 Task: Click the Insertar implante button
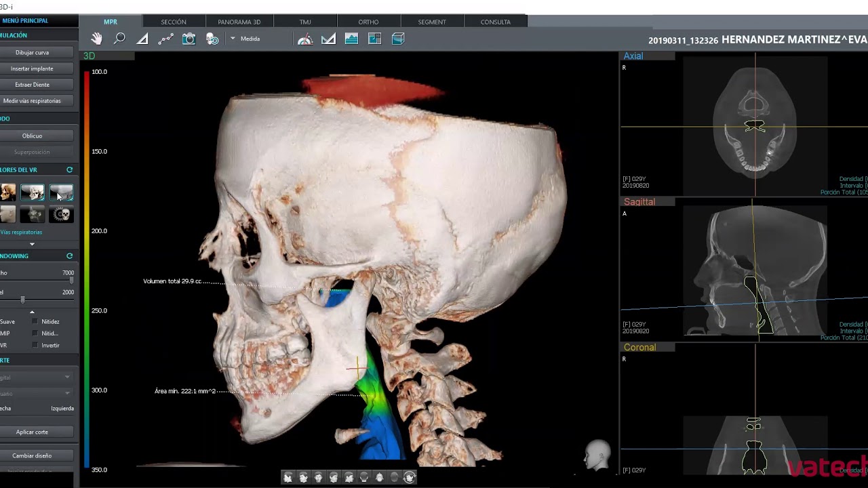click(x=32, y=68)
